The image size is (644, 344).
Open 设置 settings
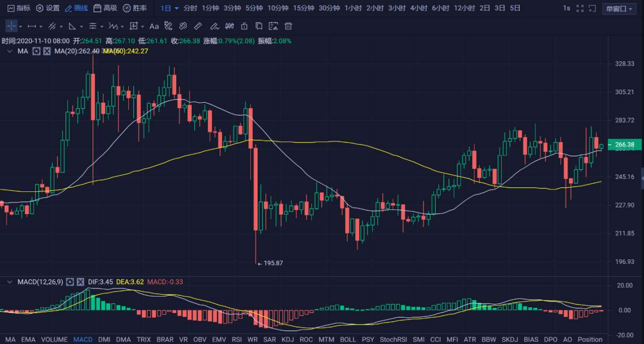coord(48,8)
